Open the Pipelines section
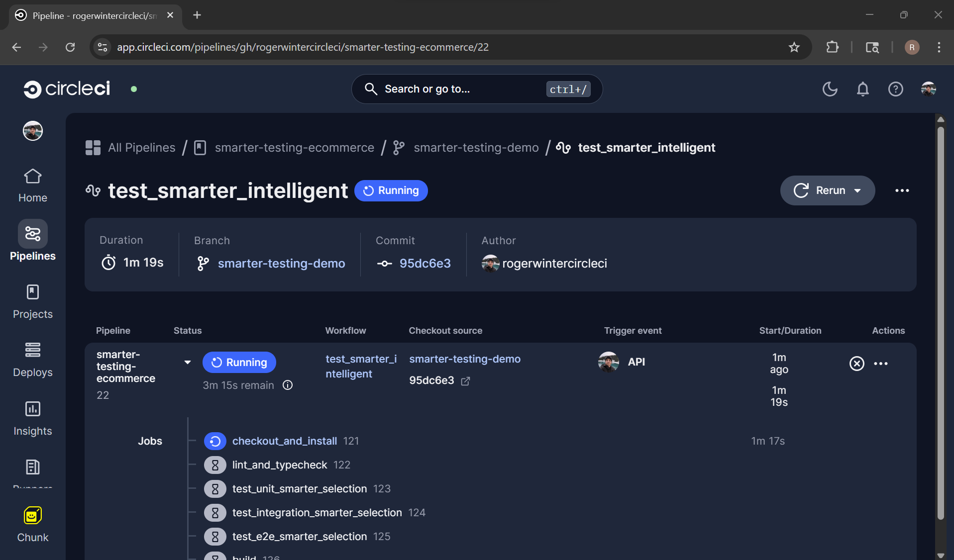 (32, 241)
